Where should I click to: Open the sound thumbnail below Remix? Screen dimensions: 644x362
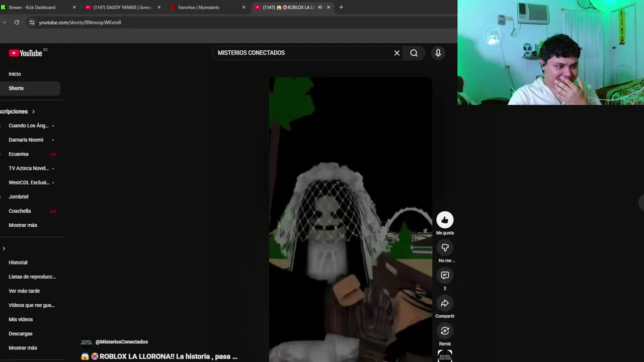pos(445,356)
